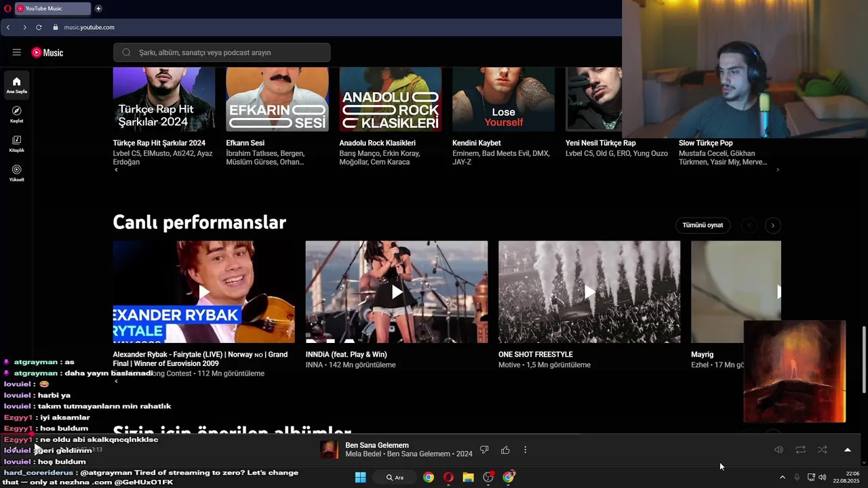Open a new browser tab
868x488 pixels.
coord(98,8)
